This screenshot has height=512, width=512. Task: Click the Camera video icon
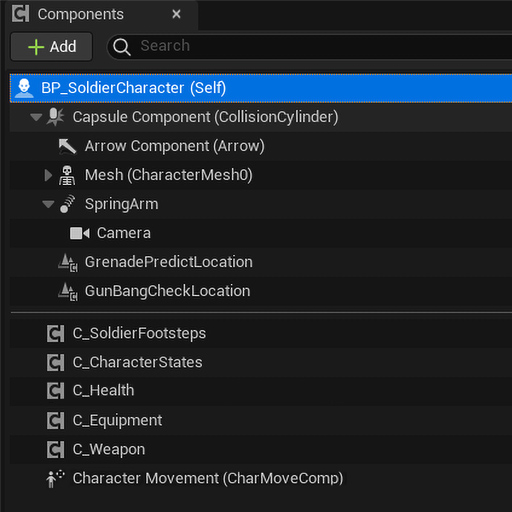pos(80,233)
